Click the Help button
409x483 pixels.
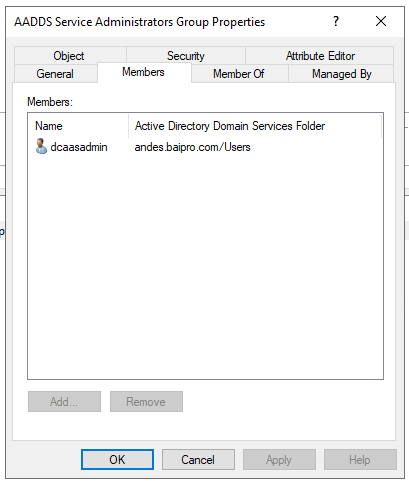[360, 459]
